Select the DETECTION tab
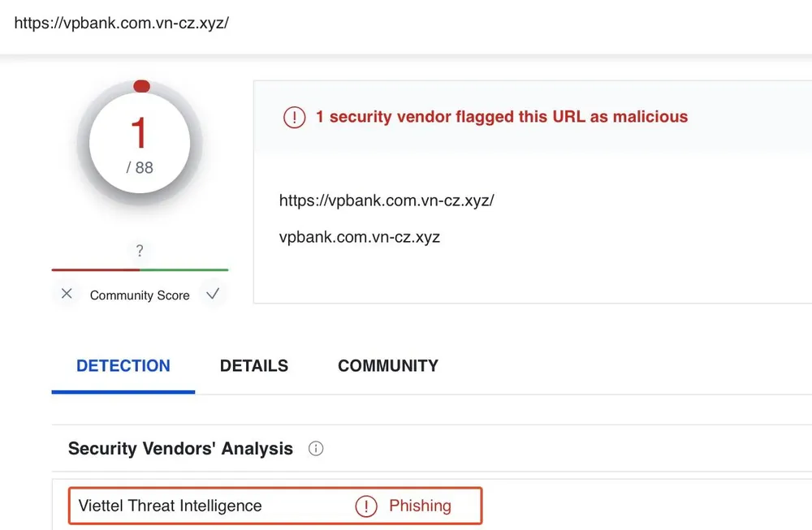 tap(123, 366)
